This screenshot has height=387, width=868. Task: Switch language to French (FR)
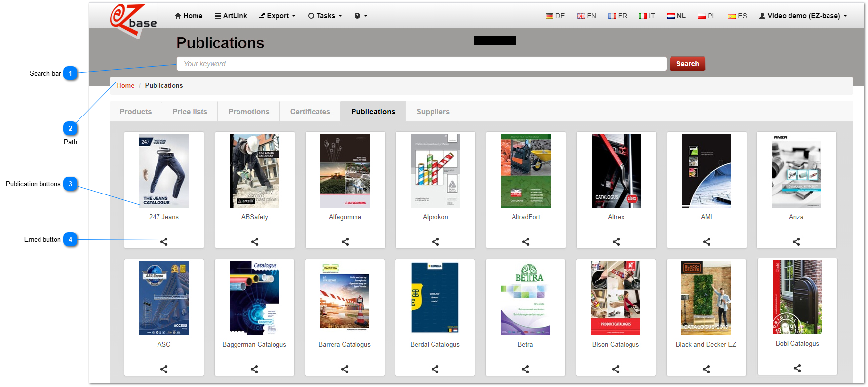pos(618,16)
